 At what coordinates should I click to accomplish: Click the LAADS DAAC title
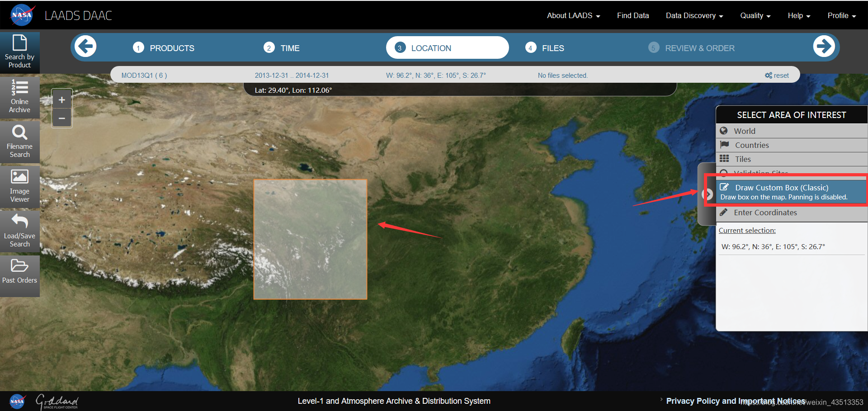78,15
